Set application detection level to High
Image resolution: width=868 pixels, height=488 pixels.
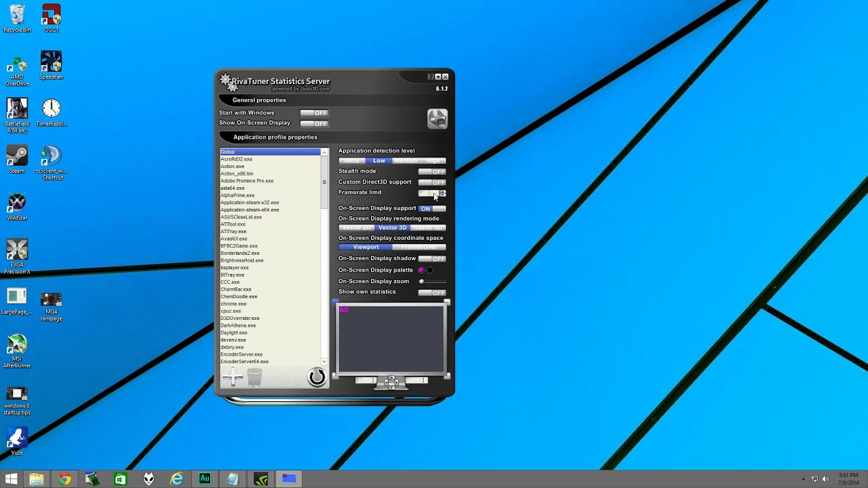[433, 161]
